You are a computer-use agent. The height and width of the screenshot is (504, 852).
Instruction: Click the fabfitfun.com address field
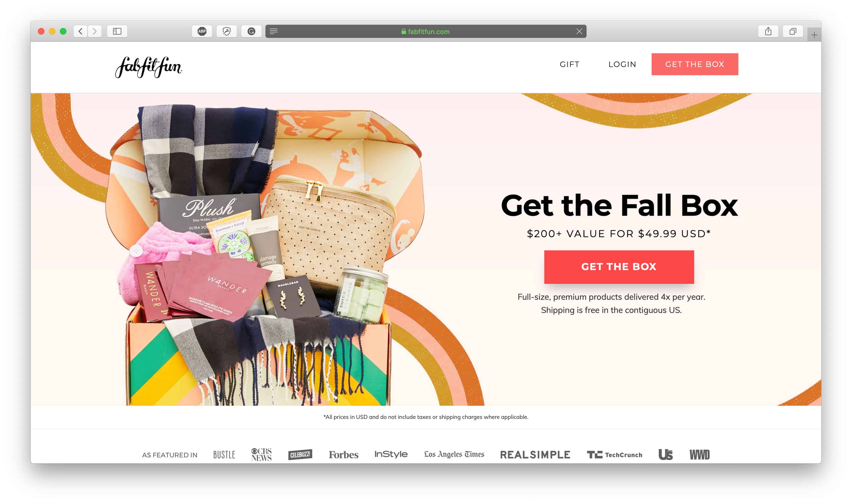point(426,31)
